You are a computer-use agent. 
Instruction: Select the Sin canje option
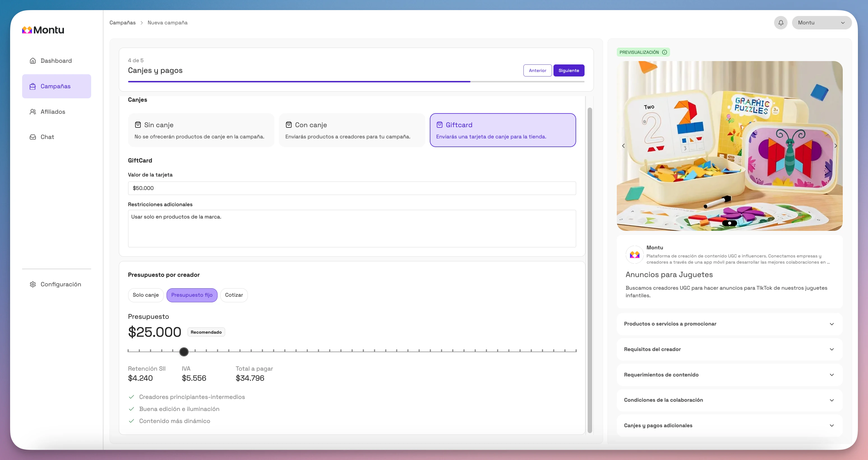pos(201,130)
